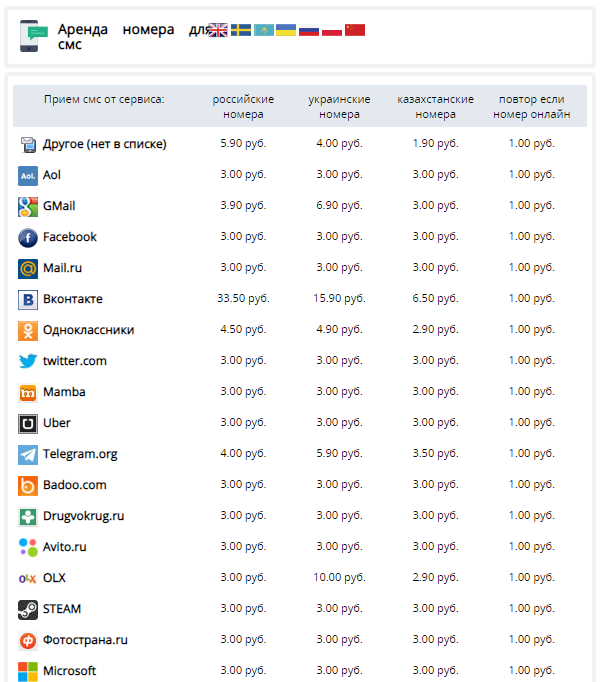Viewport: 603px width, 682px height.
Task: Click the Фотострана logo icon
Action: (x=28, y=641)
